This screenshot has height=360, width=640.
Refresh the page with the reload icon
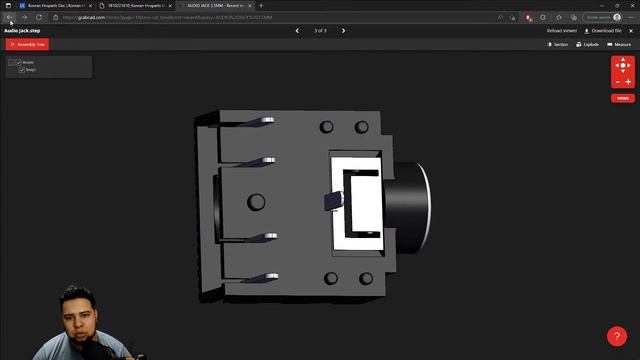click(39, 18)
